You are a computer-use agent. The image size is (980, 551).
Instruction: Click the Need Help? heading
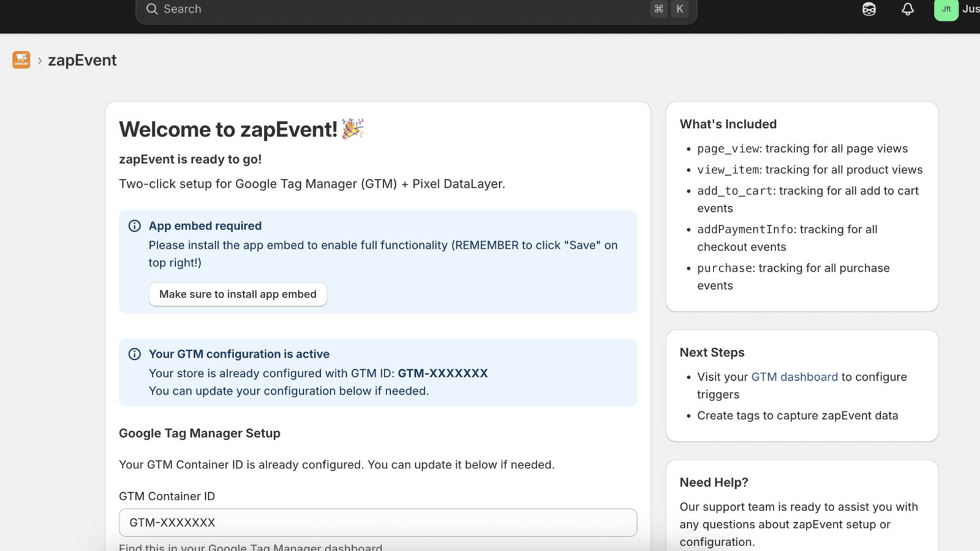pos(714,482)
